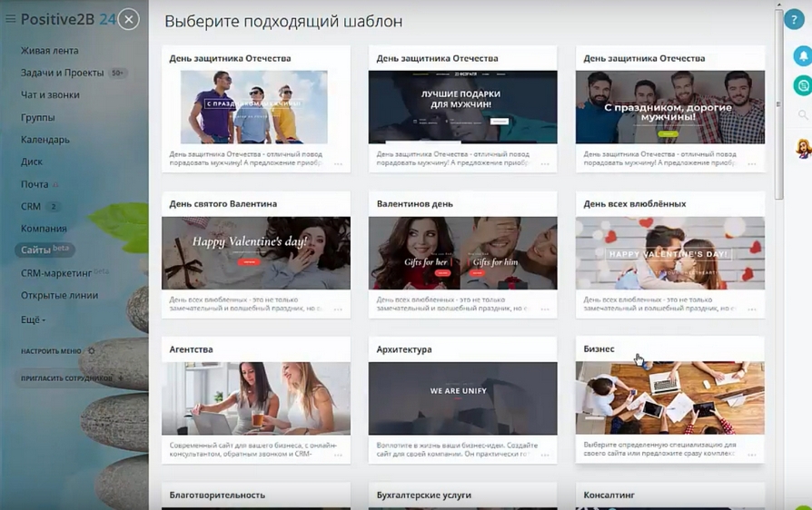Open Календарь in sidebar

click(45, 140)
